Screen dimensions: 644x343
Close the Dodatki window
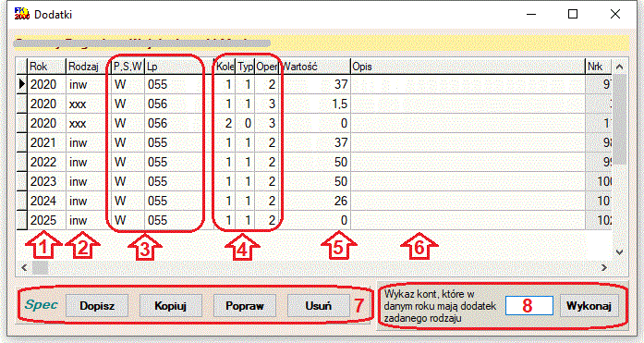tap(614, 15)
